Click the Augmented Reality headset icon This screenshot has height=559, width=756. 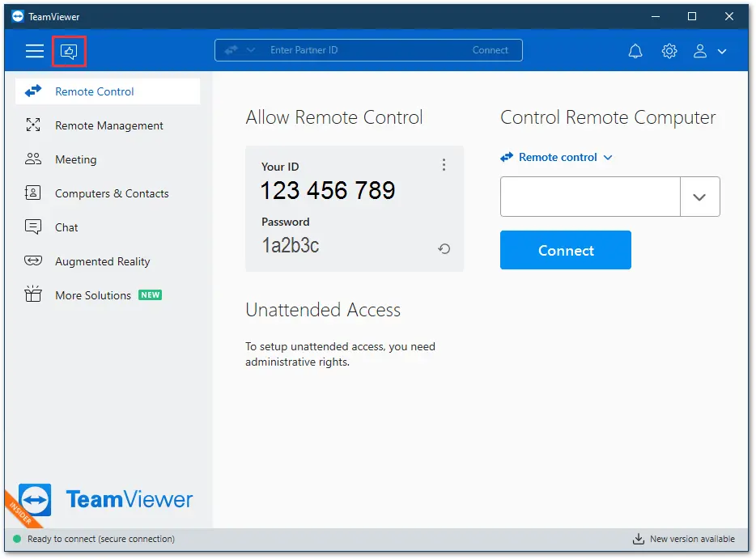33,260
